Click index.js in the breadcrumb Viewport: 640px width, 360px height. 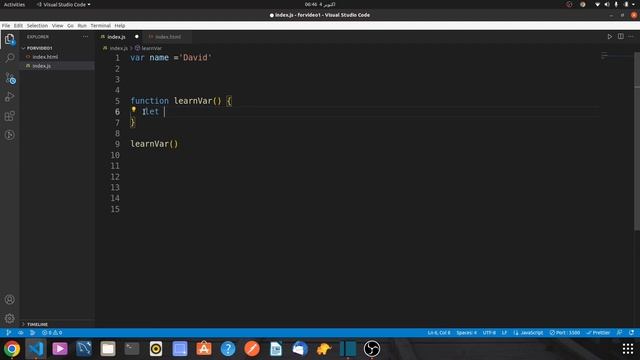click(119, 48)
